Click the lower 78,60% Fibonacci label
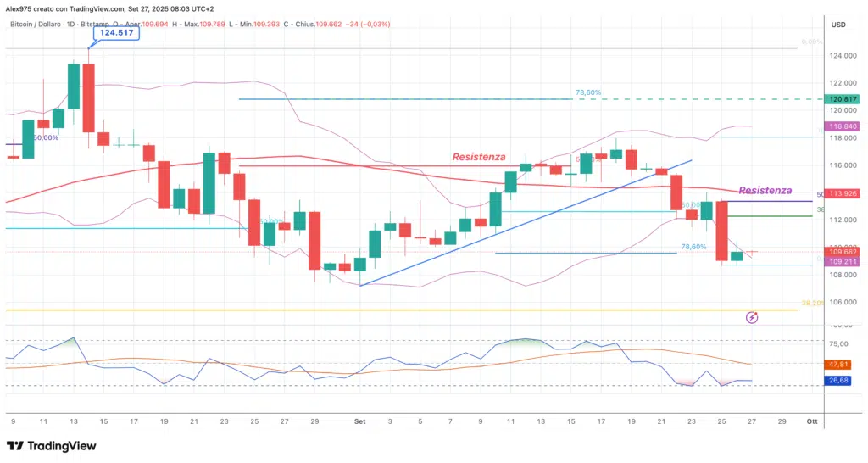Image resolution: width=868 pixels, height=463 pixels. tap(694, 247)
